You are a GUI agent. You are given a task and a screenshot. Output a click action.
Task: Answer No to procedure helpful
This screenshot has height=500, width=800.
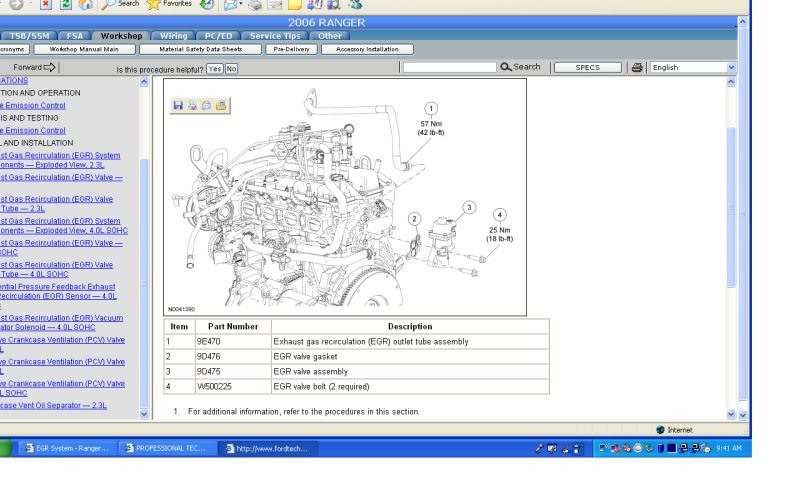[x=231, y=69]
